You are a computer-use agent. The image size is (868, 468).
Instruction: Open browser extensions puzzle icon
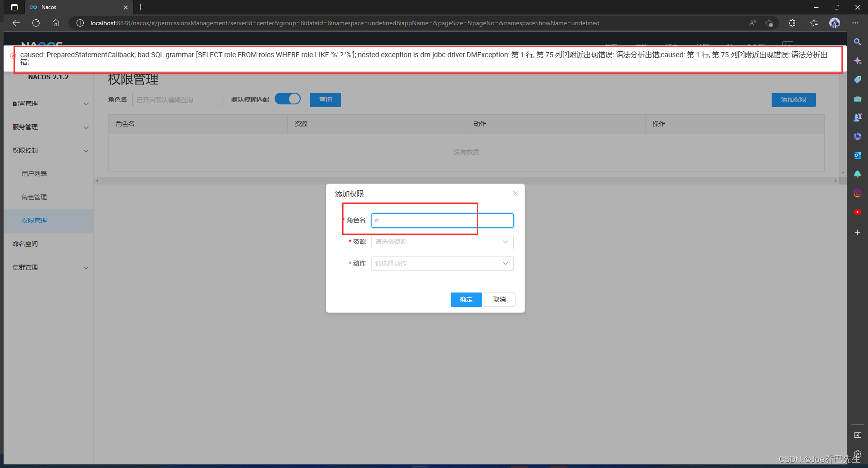[792, 23]
